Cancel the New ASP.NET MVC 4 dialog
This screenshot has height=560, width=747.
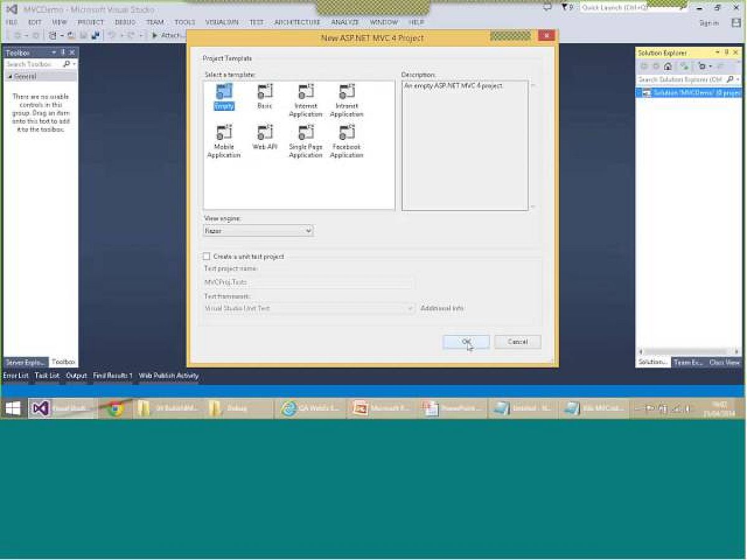(x=517, y=342)
